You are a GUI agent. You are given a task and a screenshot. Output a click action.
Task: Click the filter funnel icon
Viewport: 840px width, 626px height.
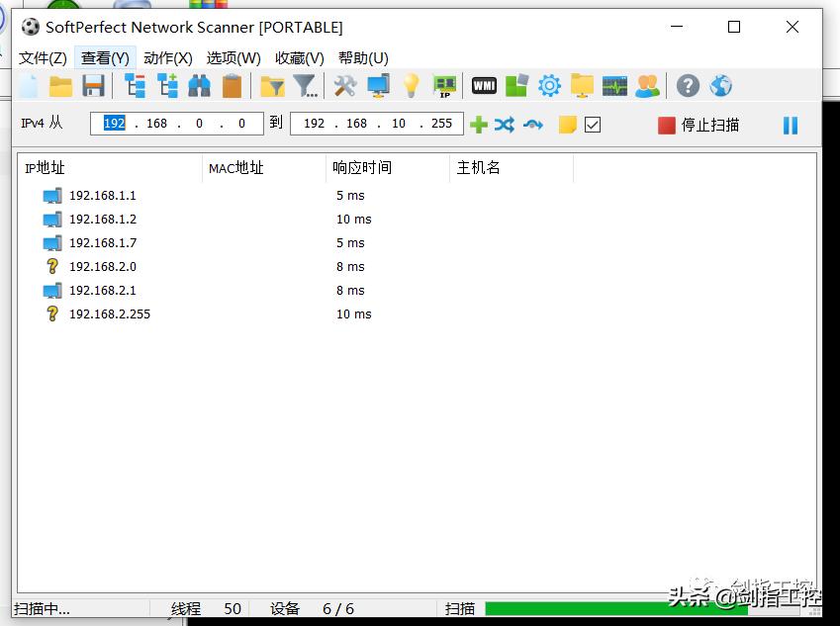coord(305,86)
